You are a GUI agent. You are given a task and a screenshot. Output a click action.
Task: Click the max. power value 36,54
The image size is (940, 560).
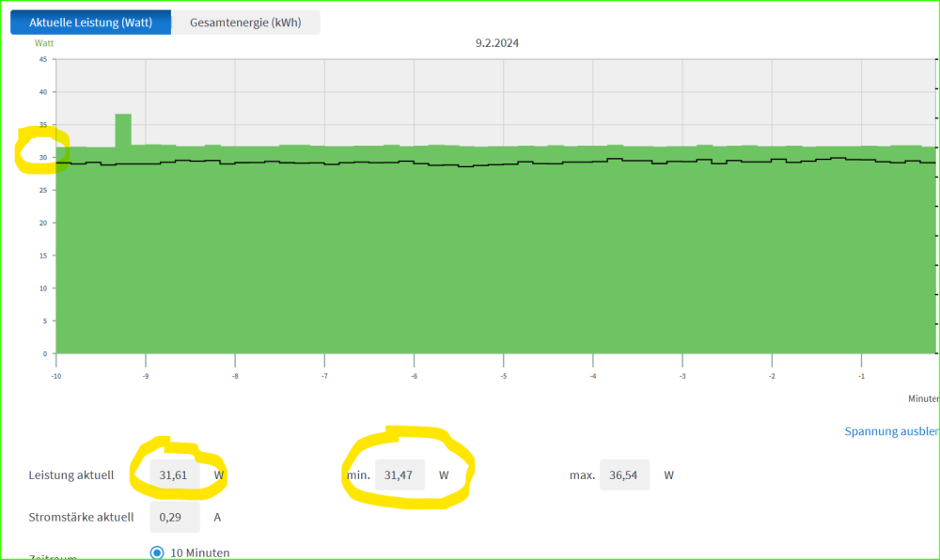624,474
